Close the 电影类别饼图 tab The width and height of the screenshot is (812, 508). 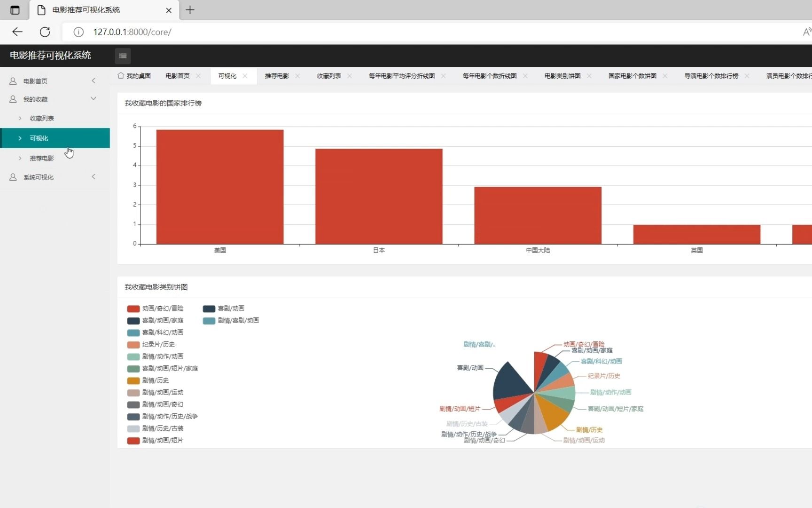[589, 76]
